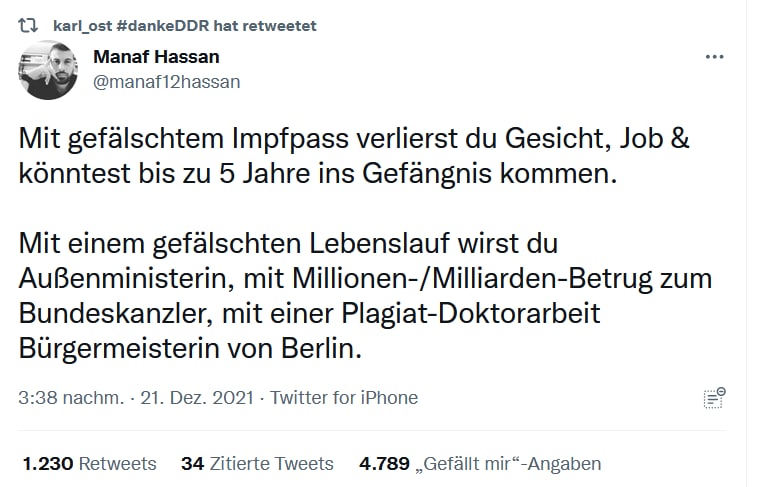Viewport: 769px width, 487px height.
Task: Open the three-dot more options menu
Action: (714, 57)
